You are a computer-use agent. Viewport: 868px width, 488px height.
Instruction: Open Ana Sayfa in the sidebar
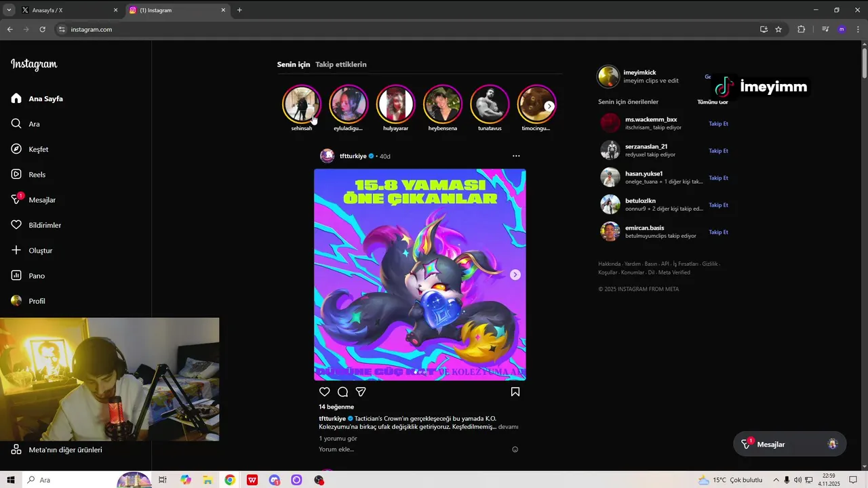tap(37, 99)
